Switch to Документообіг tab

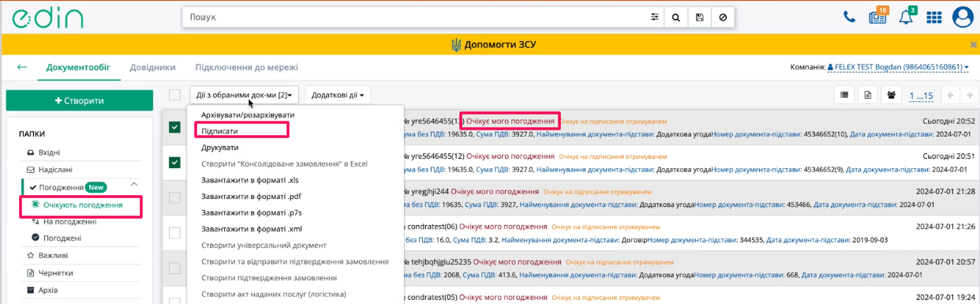(78, 67)
